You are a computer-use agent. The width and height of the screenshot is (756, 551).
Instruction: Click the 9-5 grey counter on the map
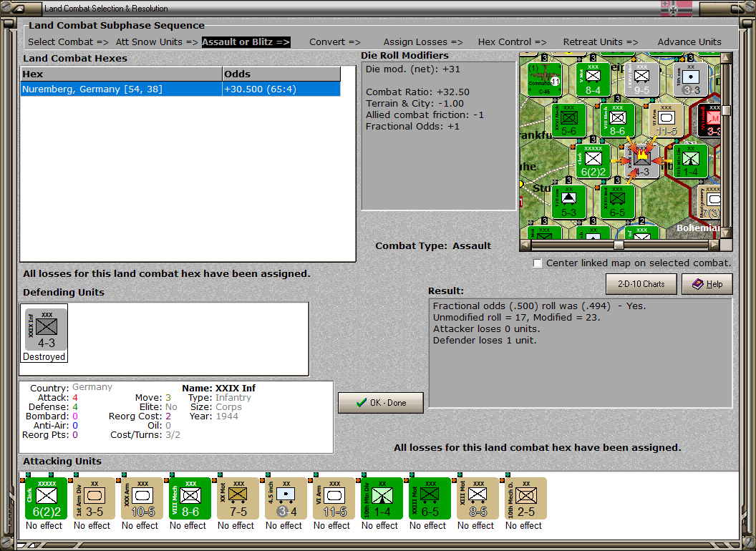coord(641,79)
